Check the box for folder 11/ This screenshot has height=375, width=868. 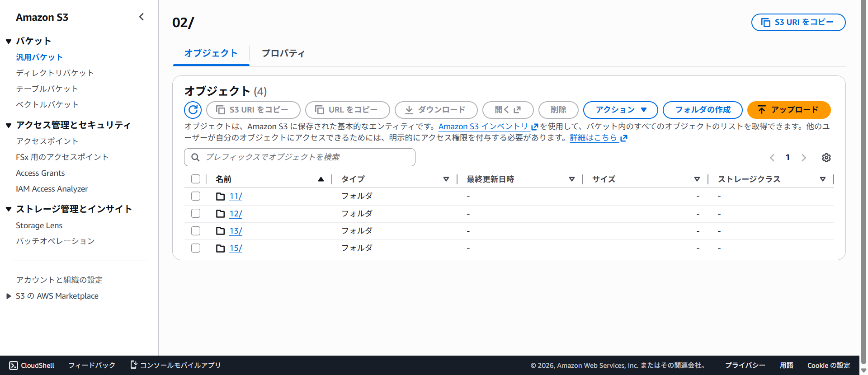tap(196, 196)
